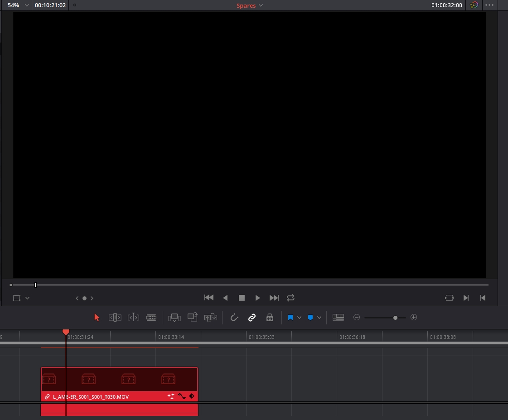Screen dimensions: 508x420
Task: Toggle Linked Selection chain icon
Action: click(x=252, y=318)
